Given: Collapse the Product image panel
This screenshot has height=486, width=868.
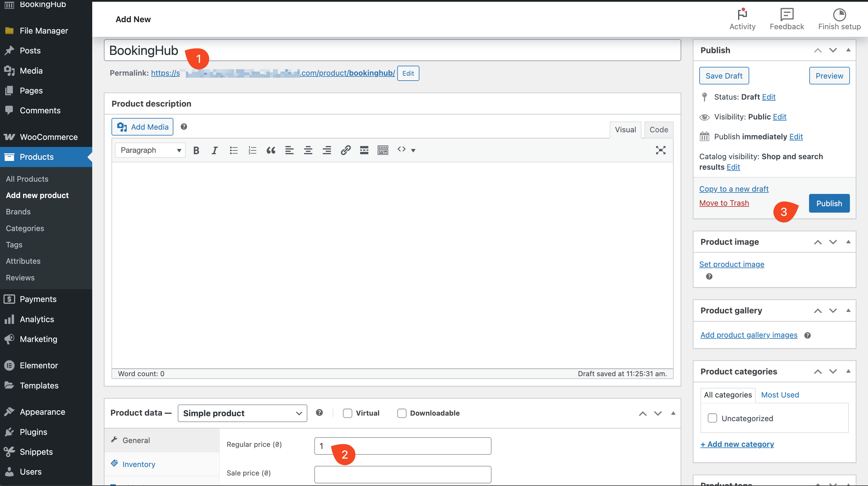Looking at the screenshot, I should pos(848,242).
